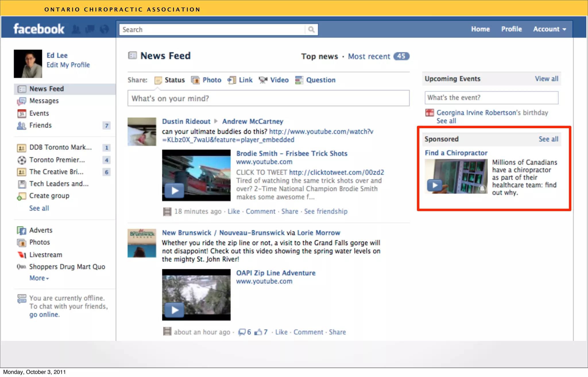Switch to Most recent news
The width and height of the screenshot is (588, 377).
pos(369,56)
